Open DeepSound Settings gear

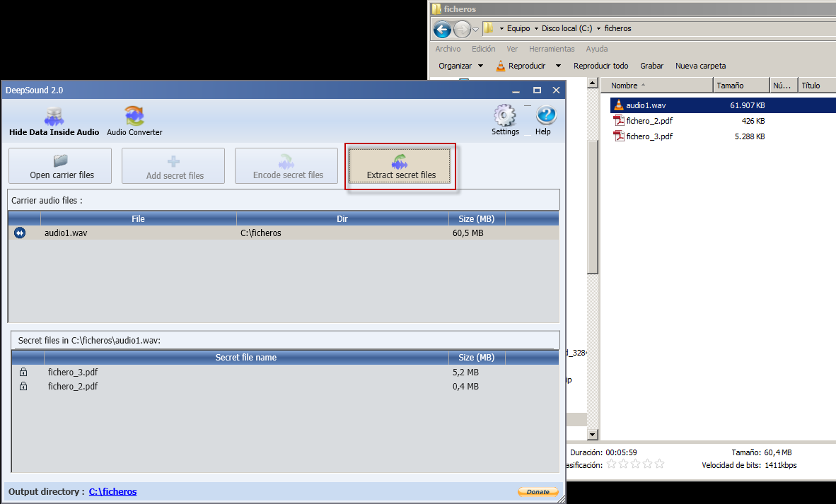point(505,120)
